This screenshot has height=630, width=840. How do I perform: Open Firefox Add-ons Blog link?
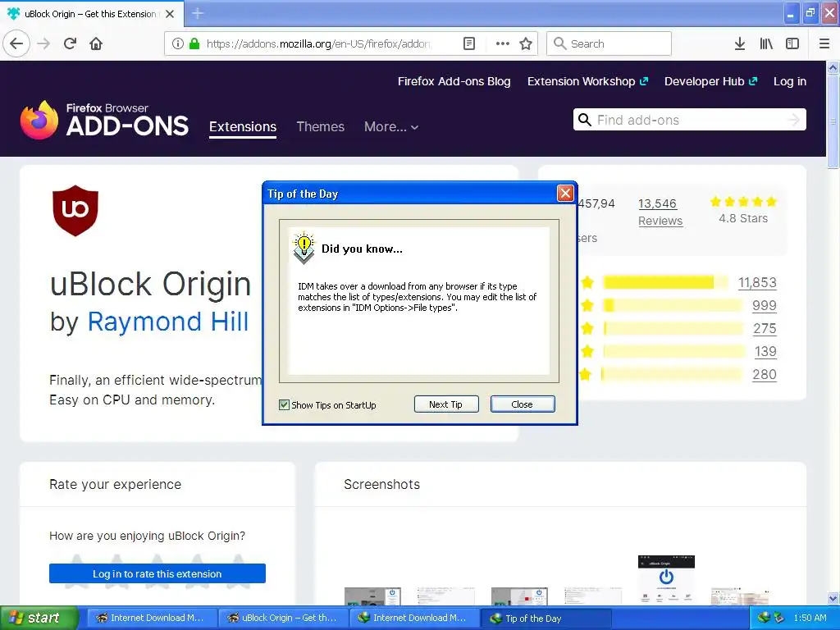[x=454, y=81]
